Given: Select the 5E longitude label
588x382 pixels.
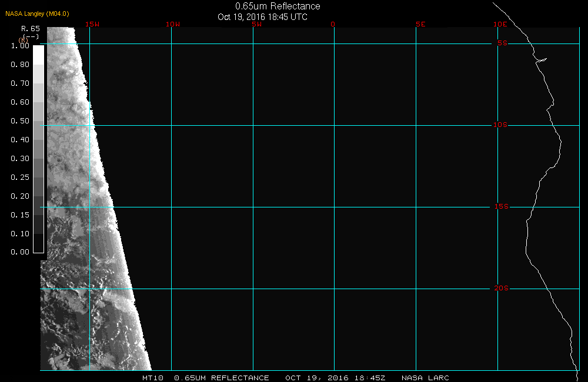Looking at the screenshot, I should pyautogui.click(x=420, y=24).
